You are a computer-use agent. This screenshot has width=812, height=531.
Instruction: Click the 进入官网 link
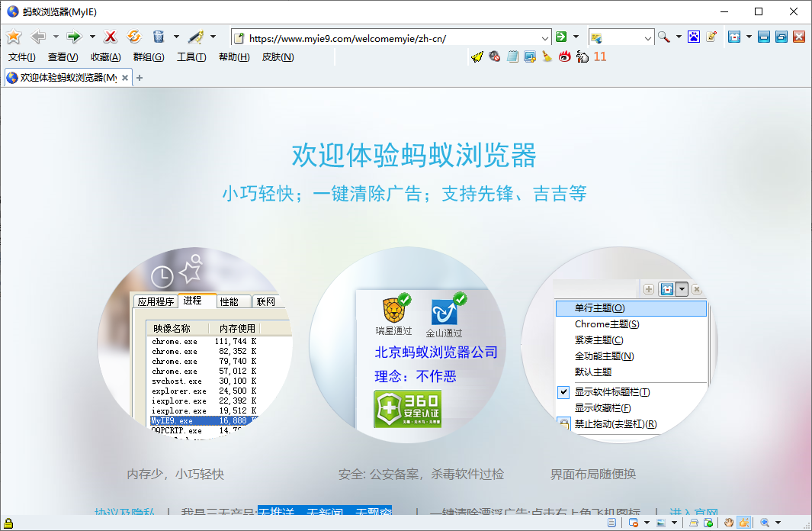point(693,513)
